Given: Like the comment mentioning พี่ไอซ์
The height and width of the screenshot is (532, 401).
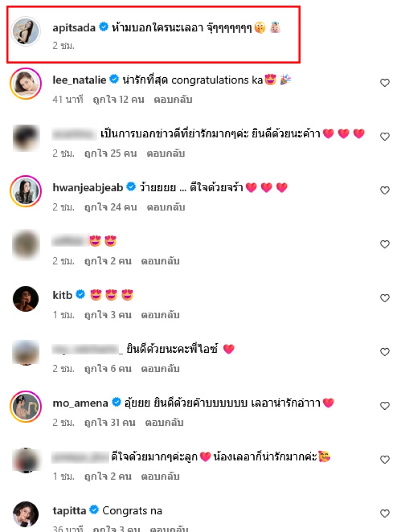Looking at the screenshot, I should click(384, 352).
